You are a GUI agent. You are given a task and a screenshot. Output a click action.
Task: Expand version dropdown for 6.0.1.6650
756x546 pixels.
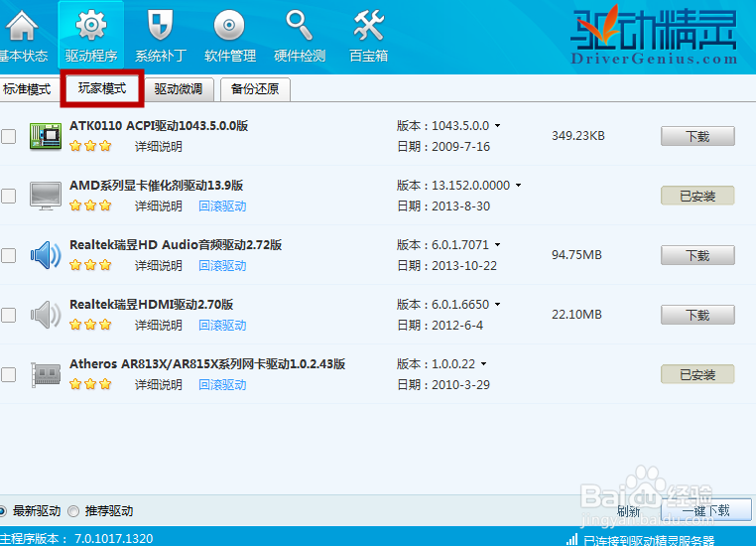point(498,305)
